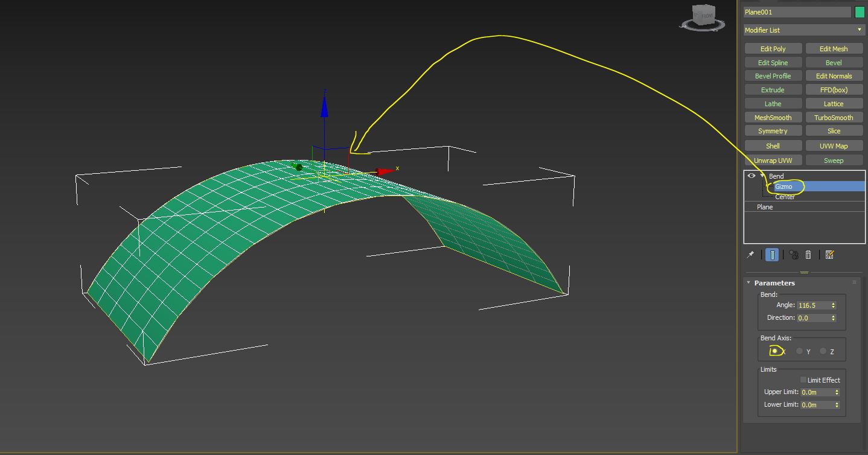Toggle Show End Result in modifier stack
Viewport: 868px width, 455px height.
click(771, 254)
